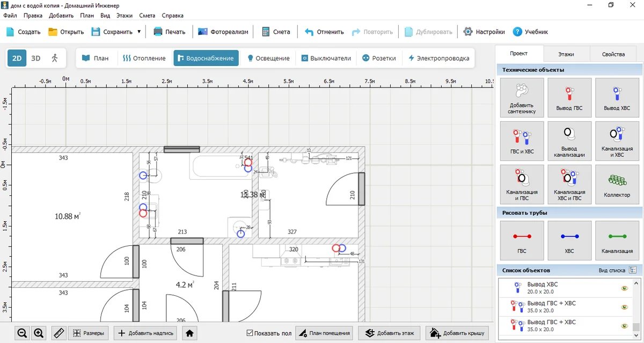Switch to the Освещение layer tab
Screen dimensions: 644x343
[x=268, y=58]
